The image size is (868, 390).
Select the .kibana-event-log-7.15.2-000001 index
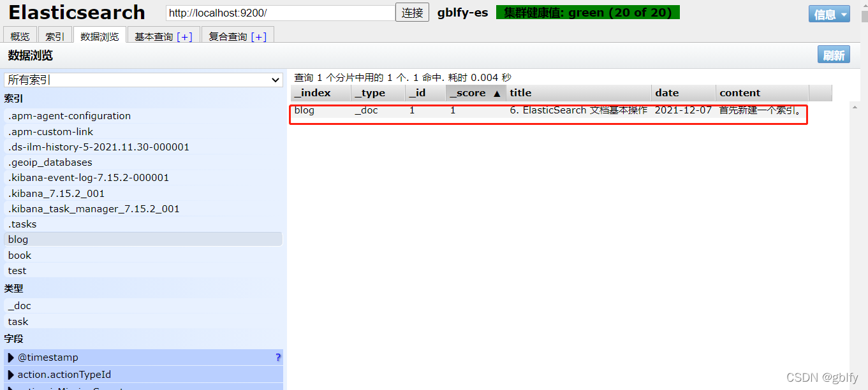143,178
